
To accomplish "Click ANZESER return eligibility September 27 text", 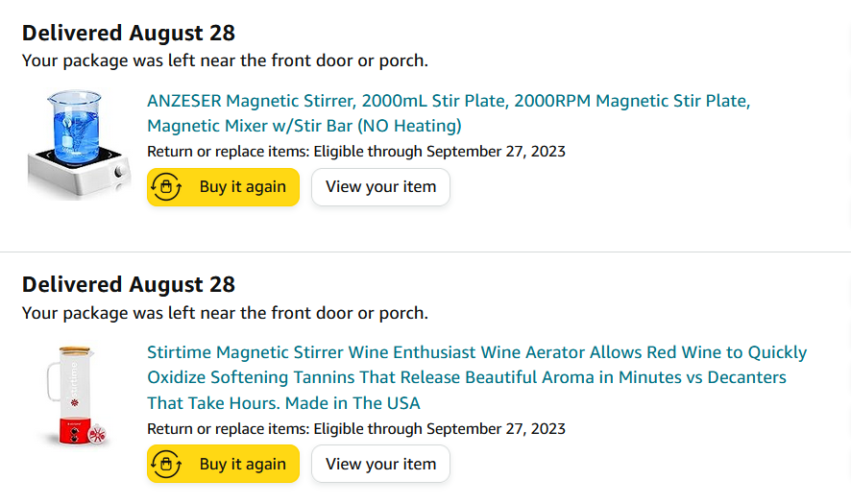I will [356, 152].
